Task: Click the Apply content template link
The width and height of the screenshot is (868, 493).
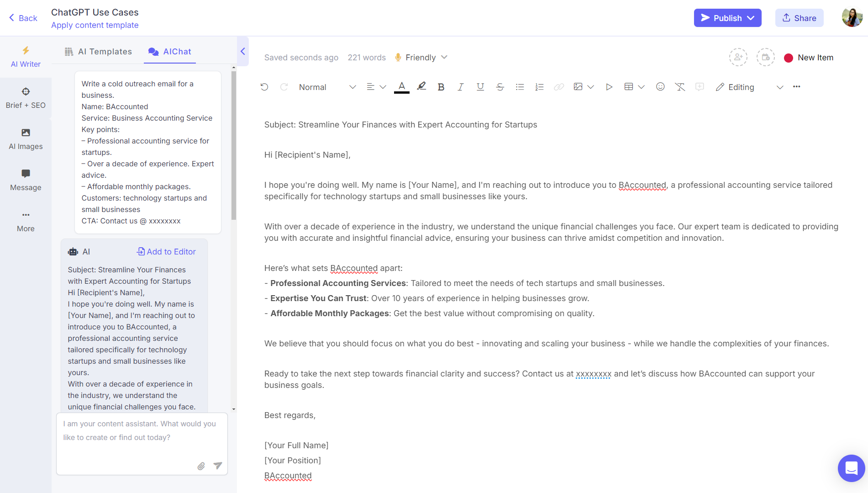Action: tap(95, 25)
